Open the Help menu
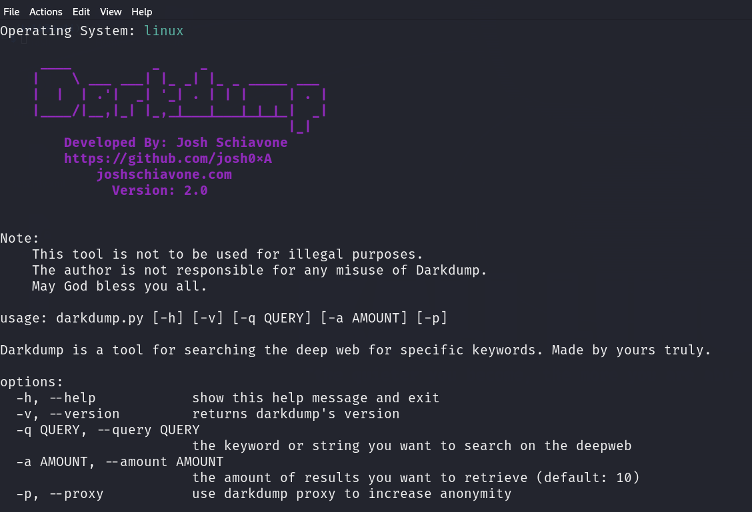The image size is (755, 515). (x=142, y=12)
